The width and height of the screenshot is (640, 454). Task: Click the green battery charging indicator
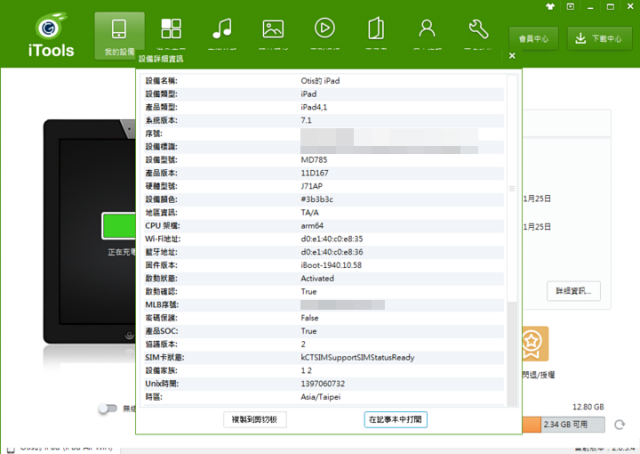click(119, 225)
